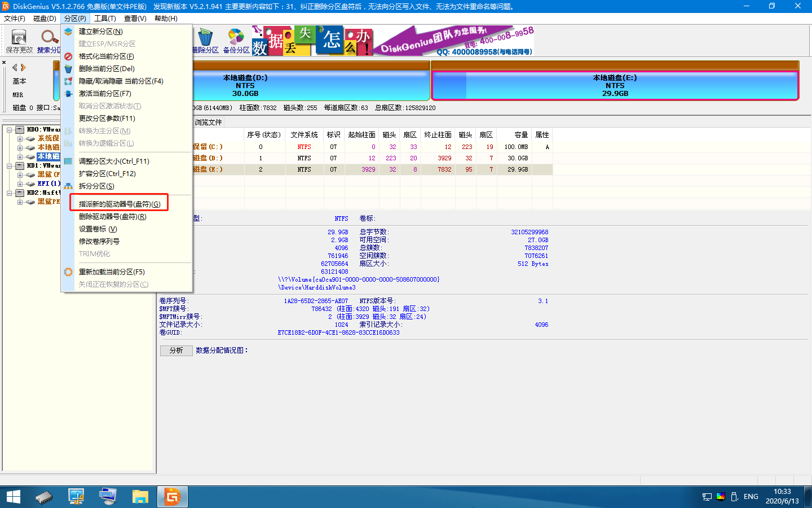812x508 pixels.
Task: Click the volume GUID value E7CE18B2-6D0F-4CE1
Action: click(x=338, y=333)
